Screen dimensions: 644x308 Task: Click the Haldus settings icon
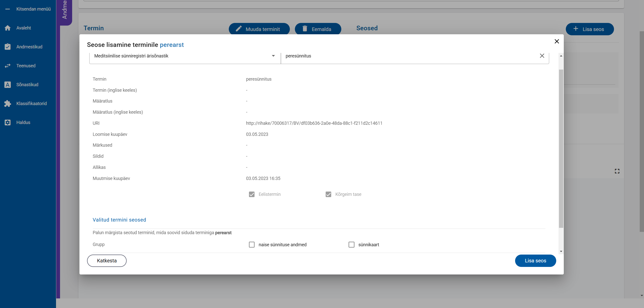(x=8, y=122)
